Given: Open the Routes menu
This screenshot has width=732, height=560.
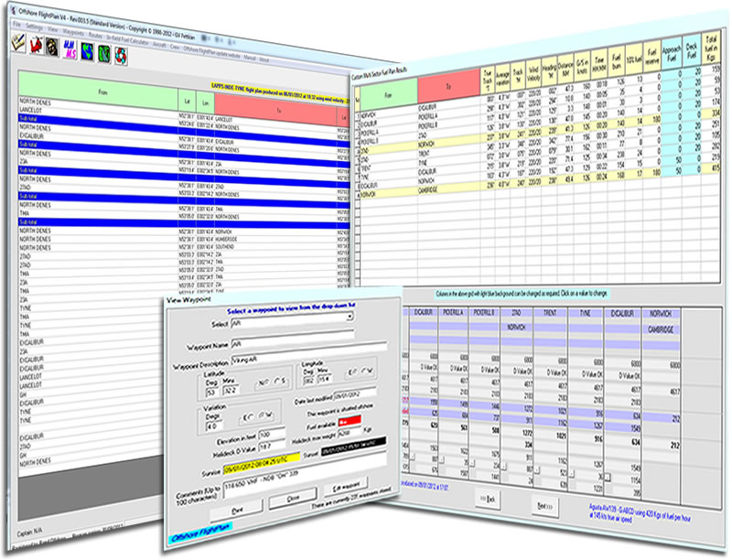Looking at the screenshot, I should (x=95, y=36).
